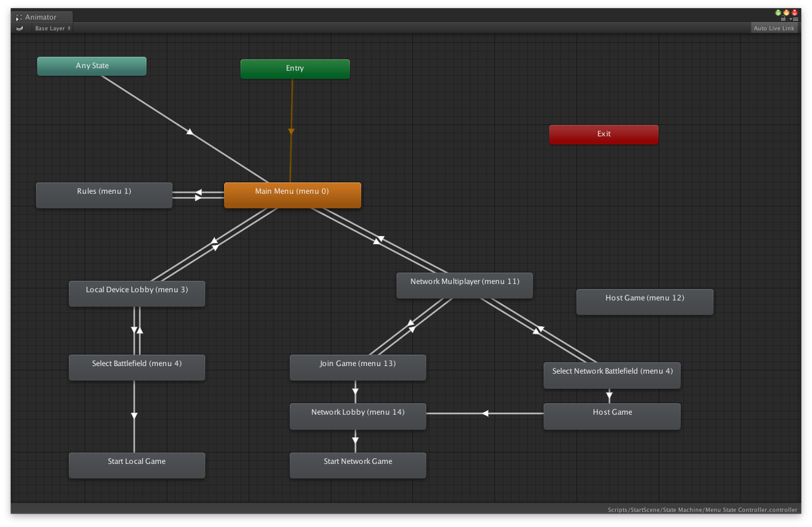Select the Join Game (menu 13) state
The image size is (812, 527).
tap(358, 367)
